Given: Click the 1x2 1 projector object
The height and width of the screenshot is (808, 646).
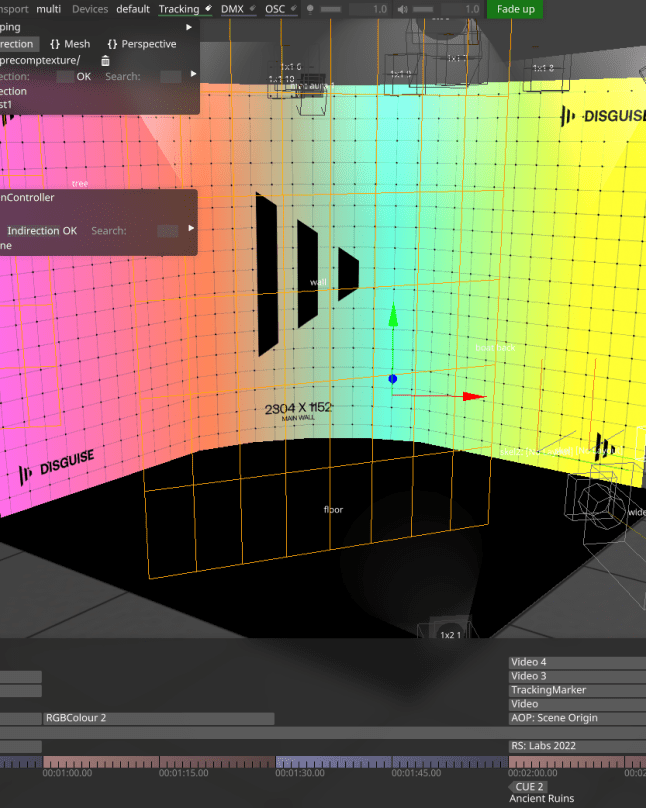Looking at the screenshot, I should [450, 634].
